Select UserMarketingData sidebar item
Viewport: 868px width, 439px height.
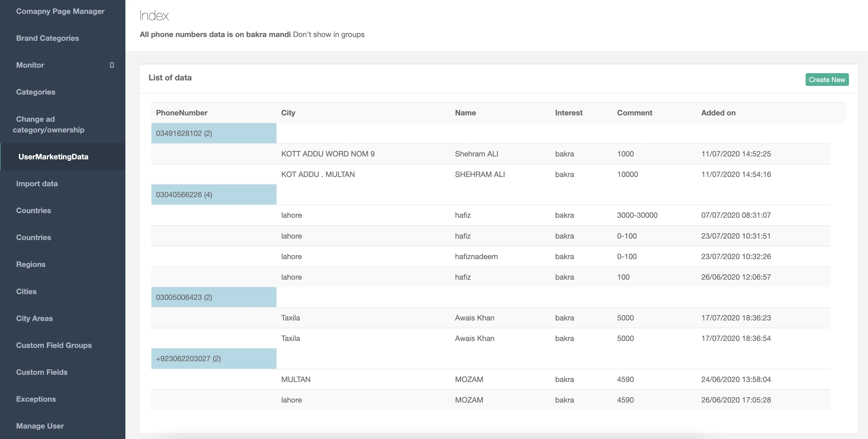pos(53,157)
